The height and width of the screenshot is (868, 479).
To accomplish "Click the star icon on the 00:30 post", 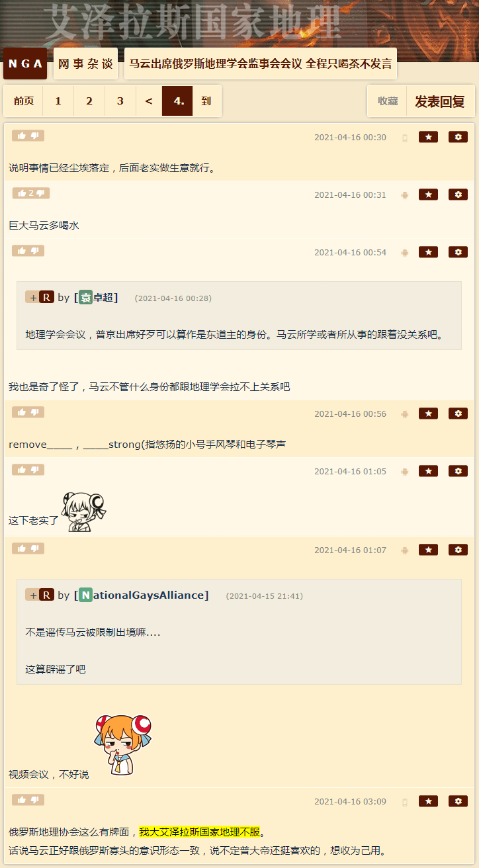I will point(428,137).
